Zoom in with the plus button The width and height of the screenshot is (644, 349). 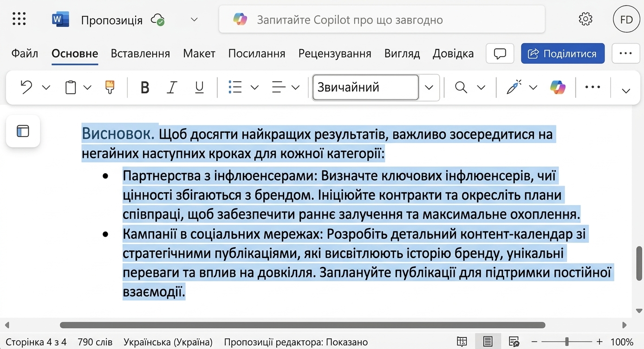click(x=599, y=342)
